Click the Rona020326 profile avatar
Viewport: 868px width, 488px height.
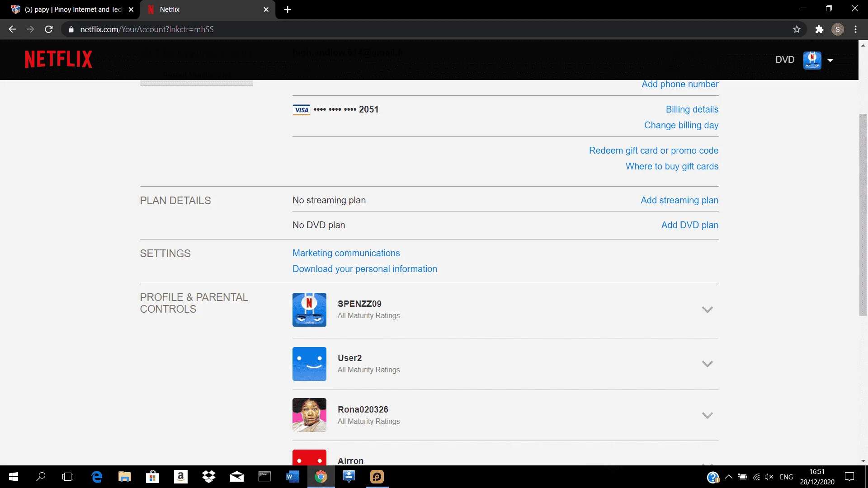(x=309, y=415)
